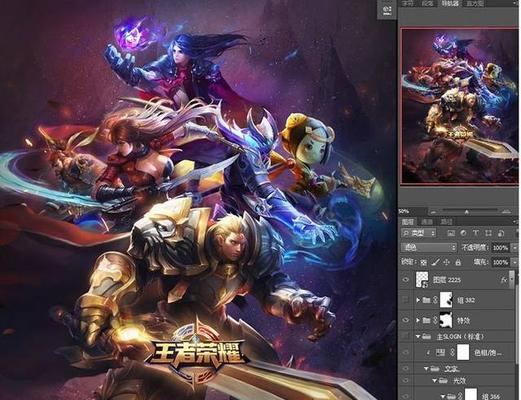Toggle lock position icon
Screen dimensions: 521x400
click(x=447, y=263)
